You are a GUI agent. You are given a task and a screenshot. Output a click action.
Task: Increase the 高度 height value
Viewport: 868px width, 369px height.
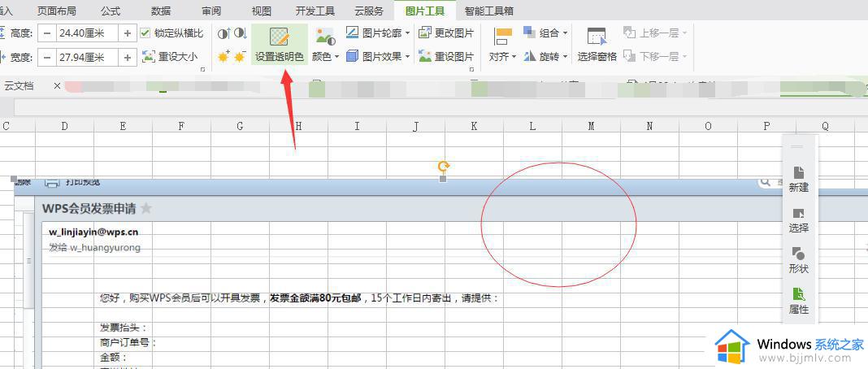[128, 33]
